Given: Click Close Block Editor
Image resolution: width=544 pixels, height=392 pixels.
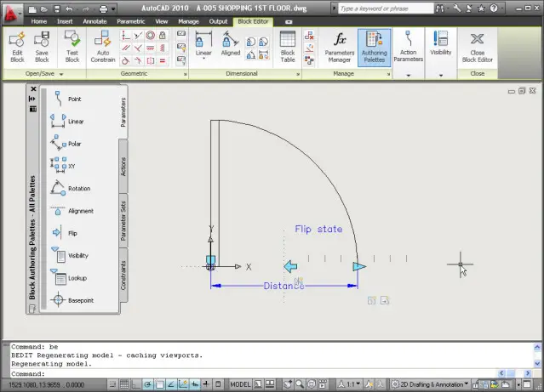Looking at the screenshot, I should click(x=478, y=47).
